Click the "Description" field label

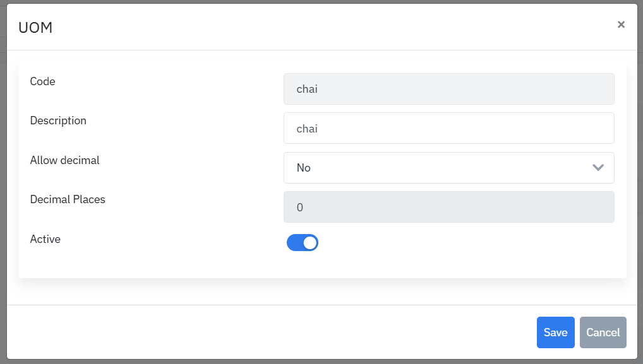pyautogui.click(x=58, y=120)
